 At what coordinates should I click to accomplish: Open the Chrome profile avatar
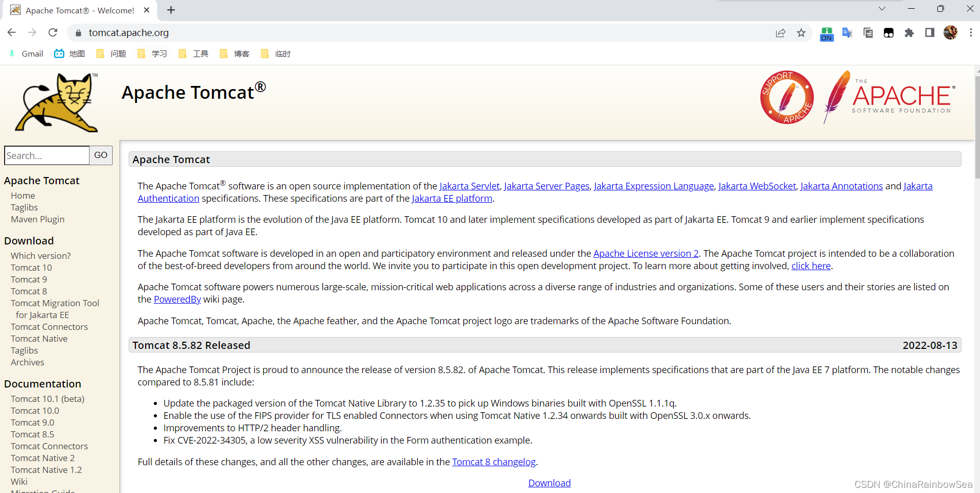[x=950, y=32]
